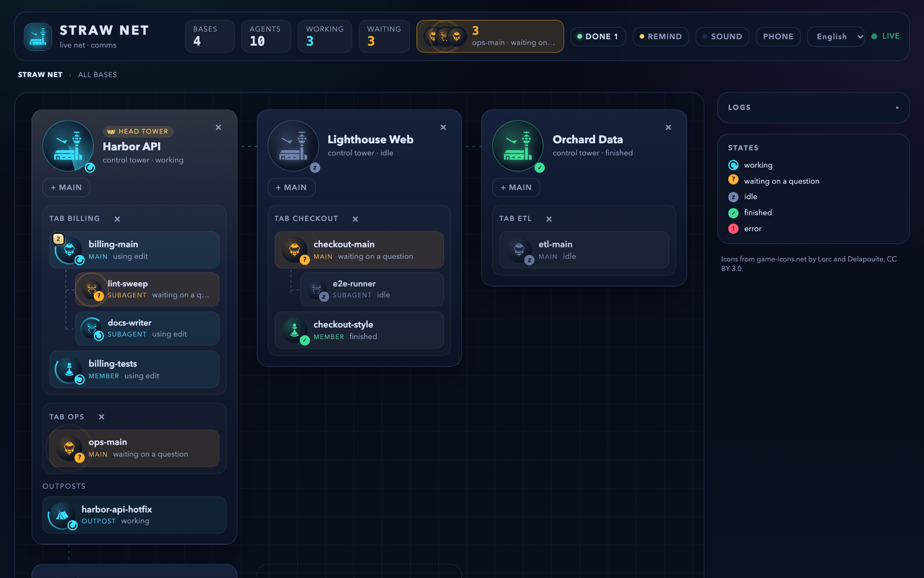Click the idle badge on Lighthouse Web tower

point(315,168)
